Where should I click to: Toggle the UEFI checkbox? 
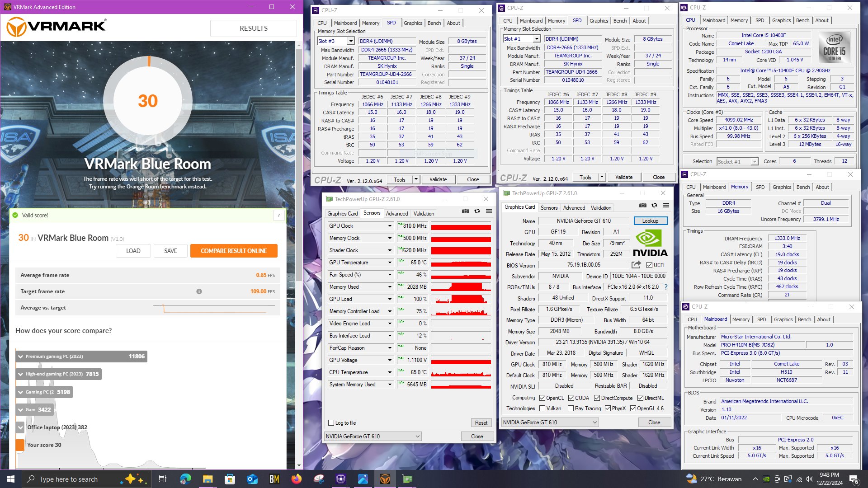[649, 265]
